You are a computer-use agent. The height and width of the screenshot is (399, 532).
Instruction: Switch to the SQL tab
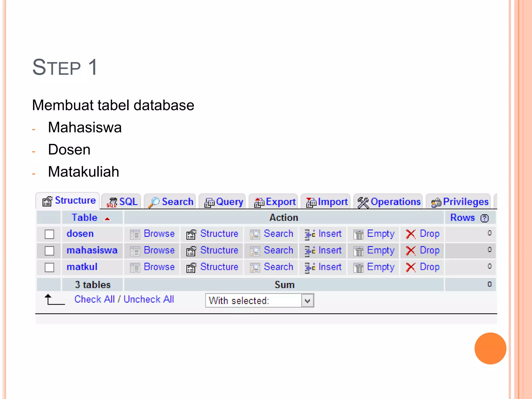coord(121,202)
